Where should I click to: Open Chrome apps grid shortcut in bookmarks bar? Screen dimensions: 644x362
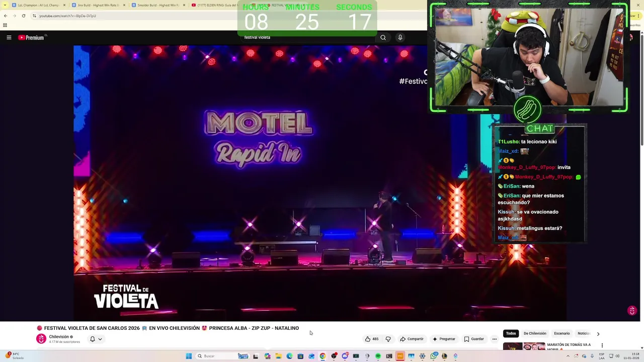5,25
